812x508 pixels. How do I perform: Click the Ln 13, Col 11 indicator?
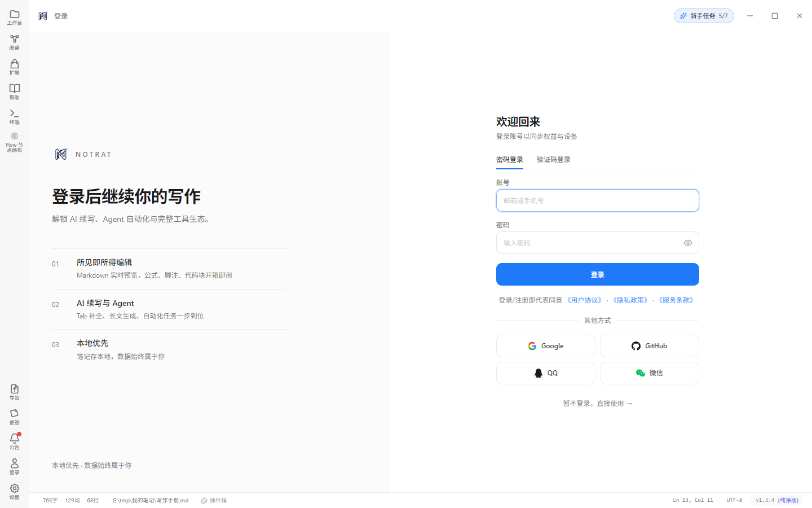(693, 500)
